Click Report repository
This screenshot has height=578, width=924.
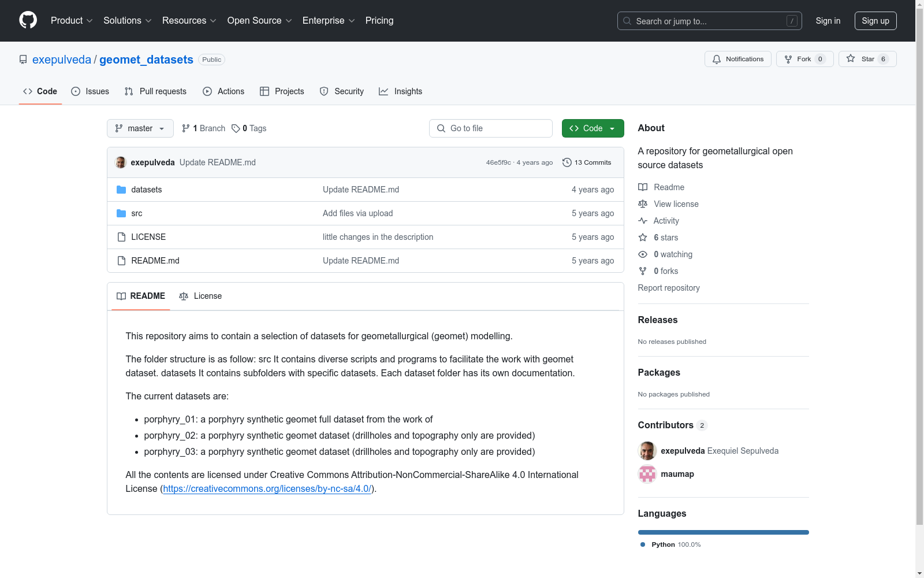(x=669, y=288)
